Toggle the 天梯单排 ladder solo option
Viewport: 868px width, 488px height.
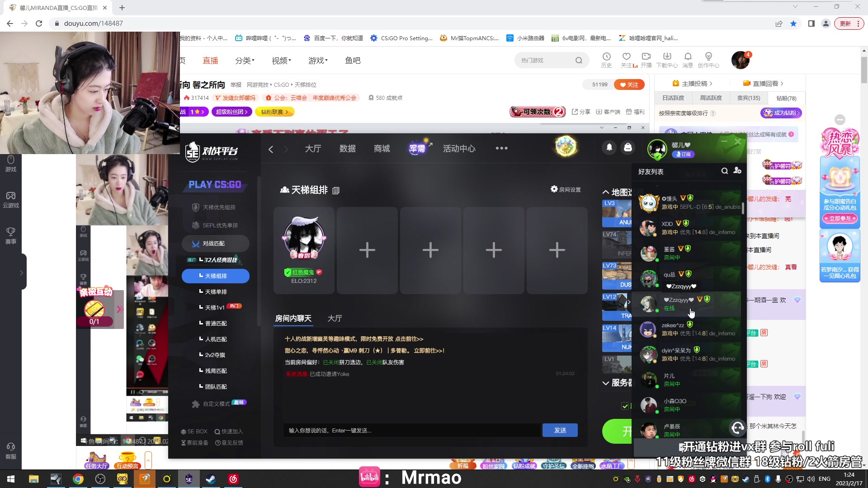[216, 291]
